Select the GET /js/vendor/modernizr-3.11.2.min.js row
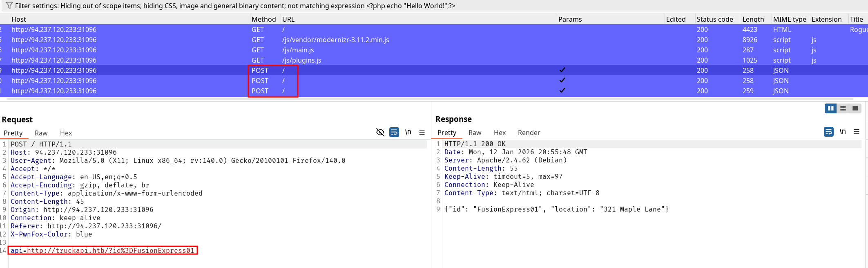 [335, 40]
